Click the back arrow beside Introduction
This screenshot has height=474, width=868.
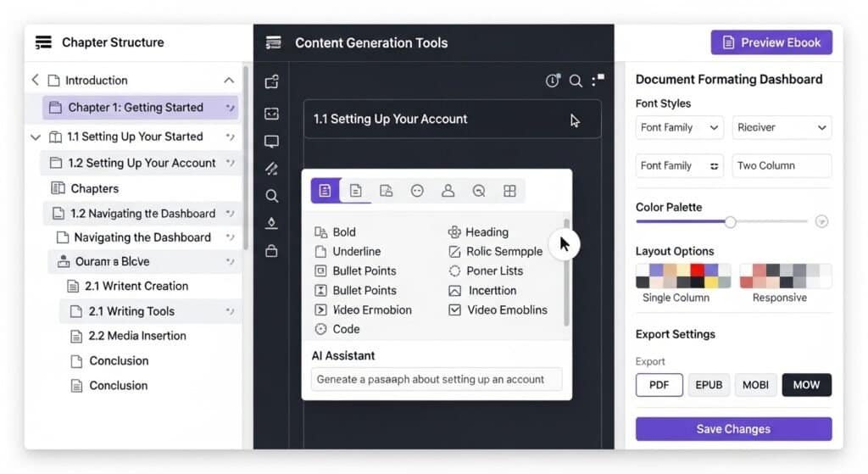[x=36, y=80]
